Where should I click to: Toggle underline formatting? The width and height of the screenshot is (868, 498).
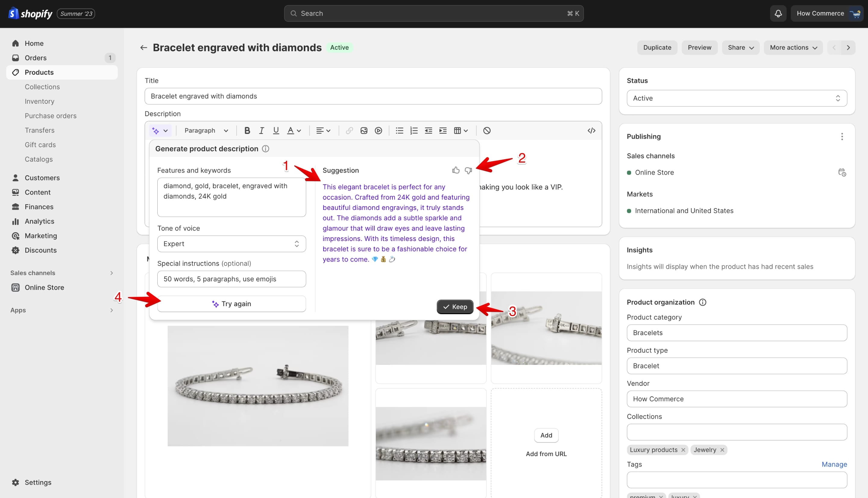coord(276,131)
